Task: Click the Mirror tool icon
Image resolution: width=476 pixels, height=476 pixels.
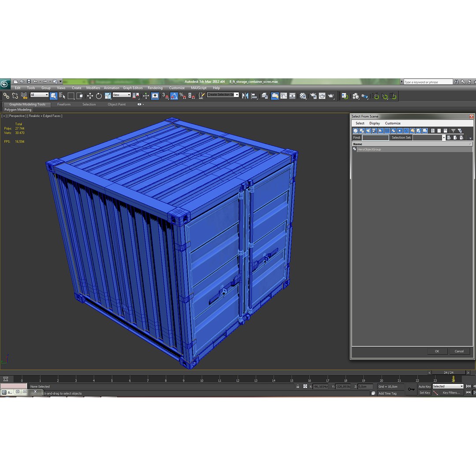Action: pos(245,96)
